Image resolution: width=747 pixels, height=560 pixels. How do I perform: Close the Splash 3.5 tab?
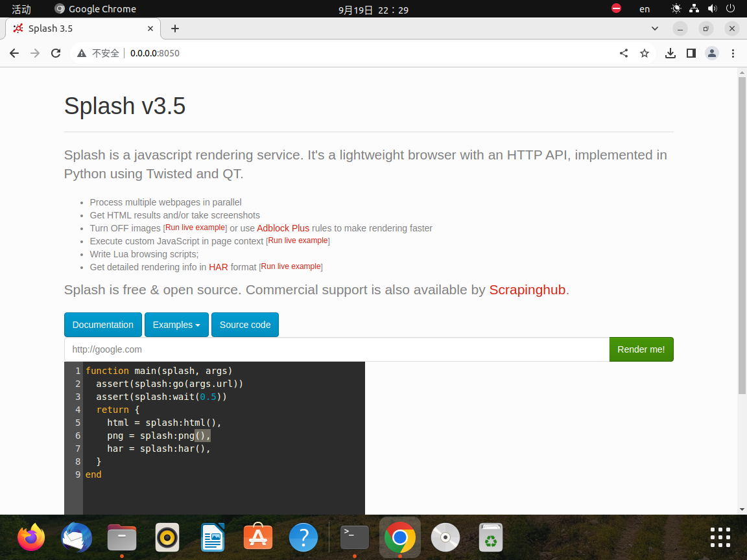(x=150, y=29)
